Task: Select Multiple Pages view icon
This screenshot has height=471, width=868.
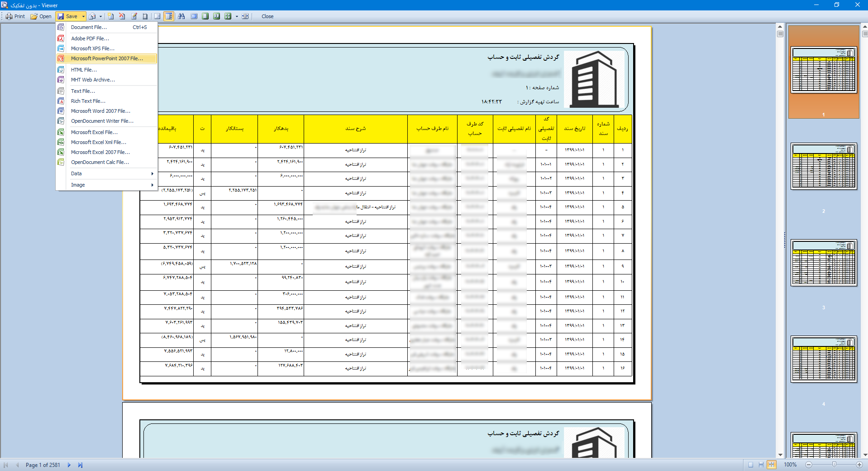Action: pos(228,16)
